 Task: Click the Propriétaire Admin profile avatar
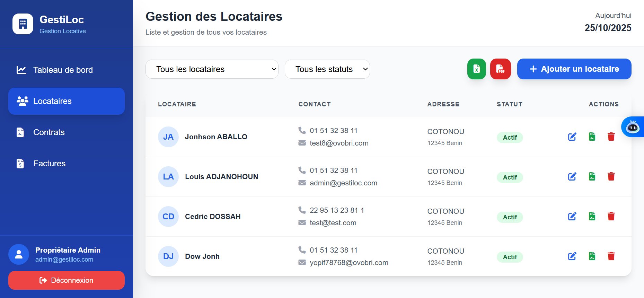click(19, 254)
